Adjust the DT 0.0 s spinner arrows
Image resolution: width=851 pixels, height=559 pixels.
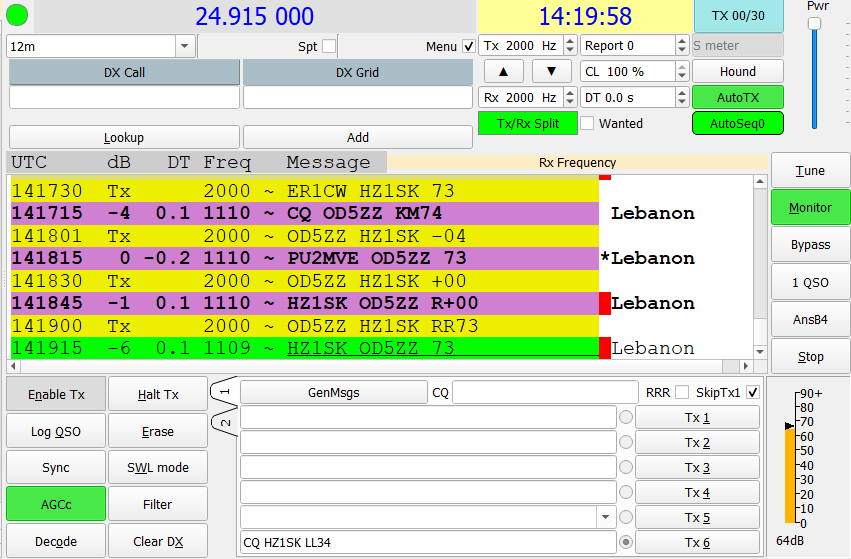tap(682, 98)
